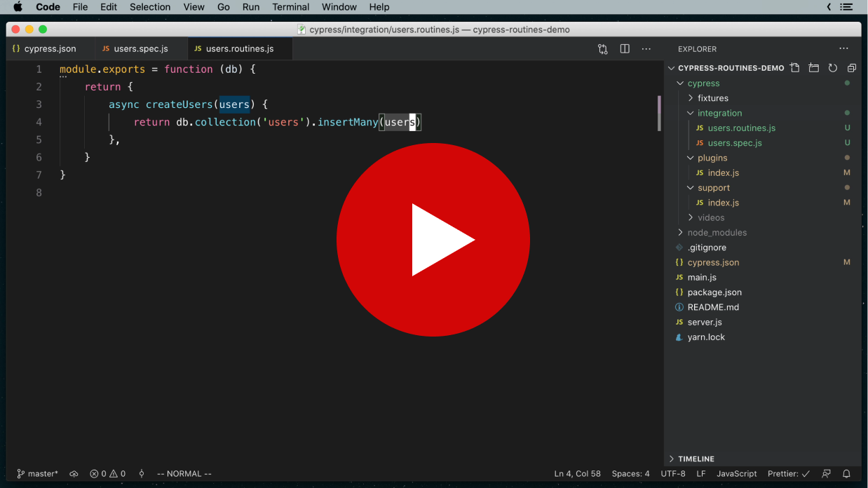
Task: Click line number 8 in the gutter
Action: click(x=39, y=192)
